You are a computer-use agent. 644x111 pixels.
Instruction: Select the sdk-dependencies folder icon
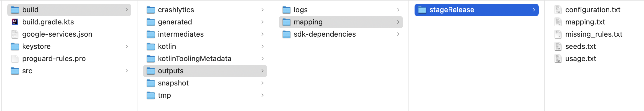tap(287, 34)
